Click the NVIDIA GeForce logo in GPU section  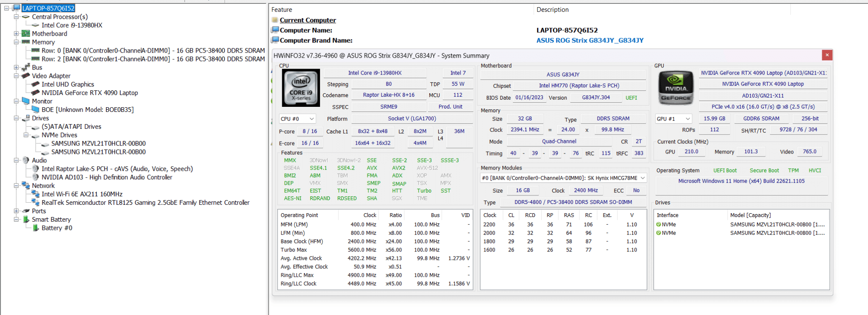(676, 88)
